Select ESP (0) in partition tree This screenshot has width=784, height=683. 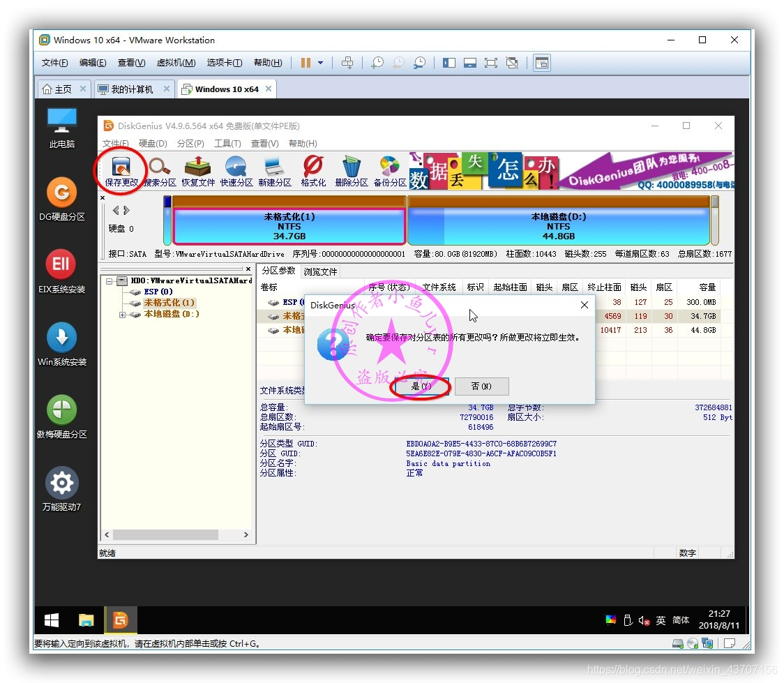pos(158,292)
